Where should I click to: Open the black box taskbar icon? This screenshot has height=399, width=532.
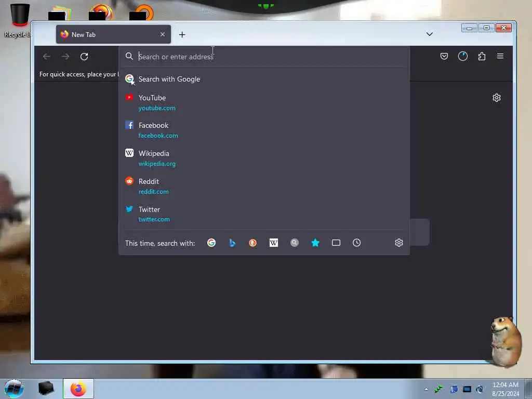[x=46, y=389]
